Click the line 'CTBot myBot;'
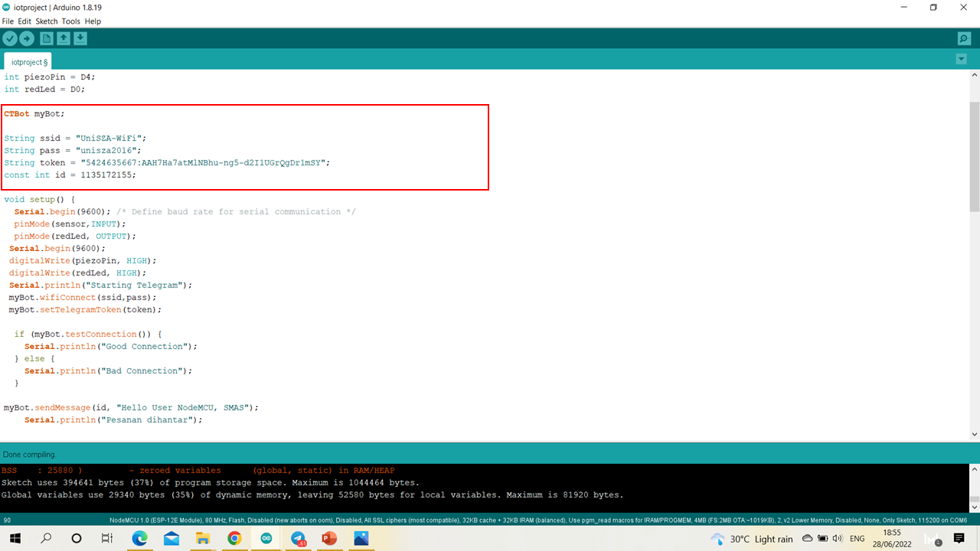 pos(34,114)
